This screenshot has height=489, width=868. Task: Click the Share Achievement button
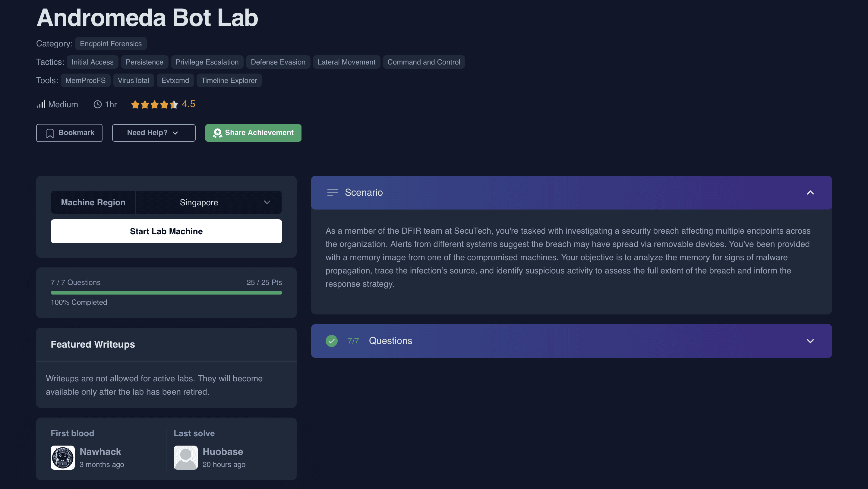(x=253, y=133)
